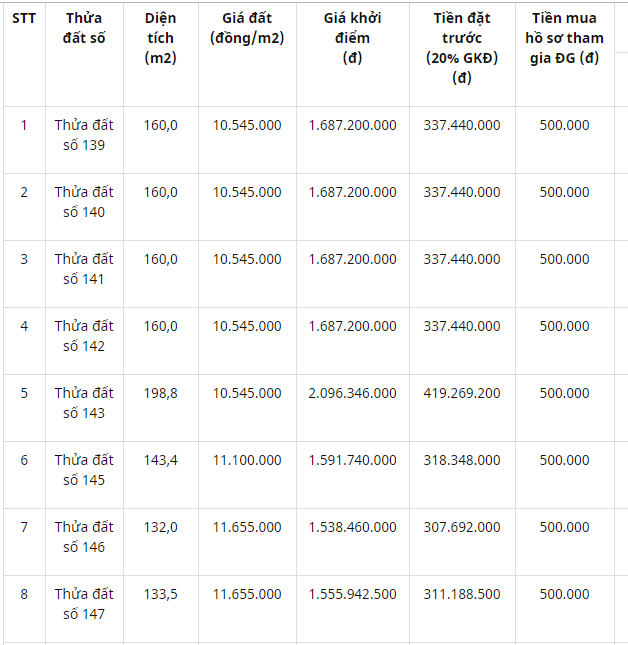
Task: Click the starting price 1.538.460.000
Action: (352, 527)
